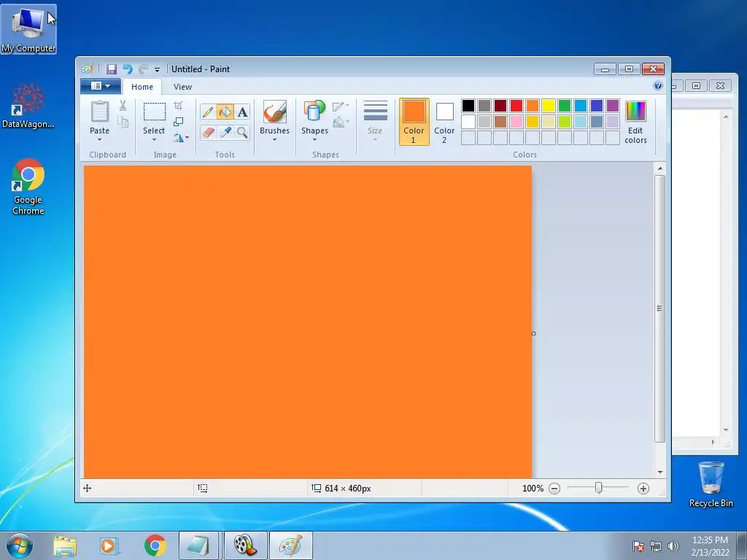The width and height of the screenshot is (747, 560).
Task: Select the Text tool
Action: point(242,112)
